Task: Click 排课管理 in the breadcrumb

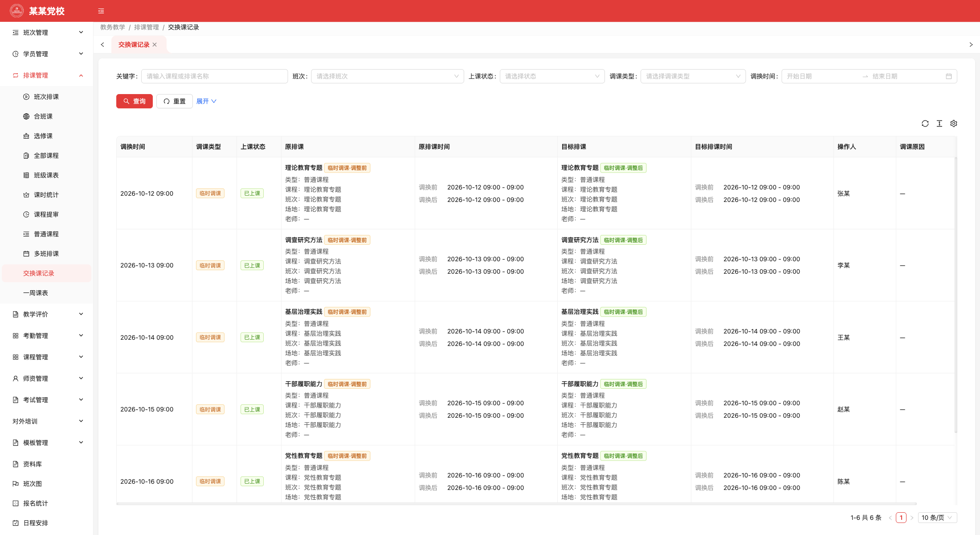Action: [147, 27]
